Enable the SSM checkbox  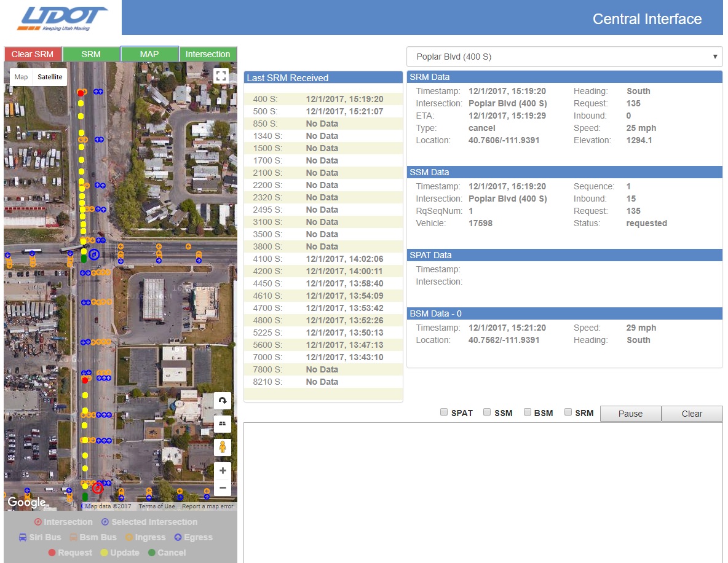click(x=487, y=412)
